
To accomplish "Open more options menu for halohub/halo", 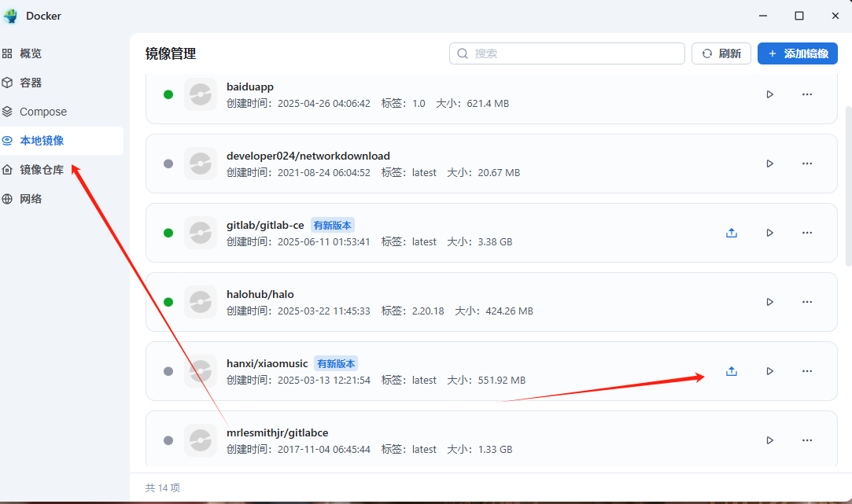I will point(806,302).
